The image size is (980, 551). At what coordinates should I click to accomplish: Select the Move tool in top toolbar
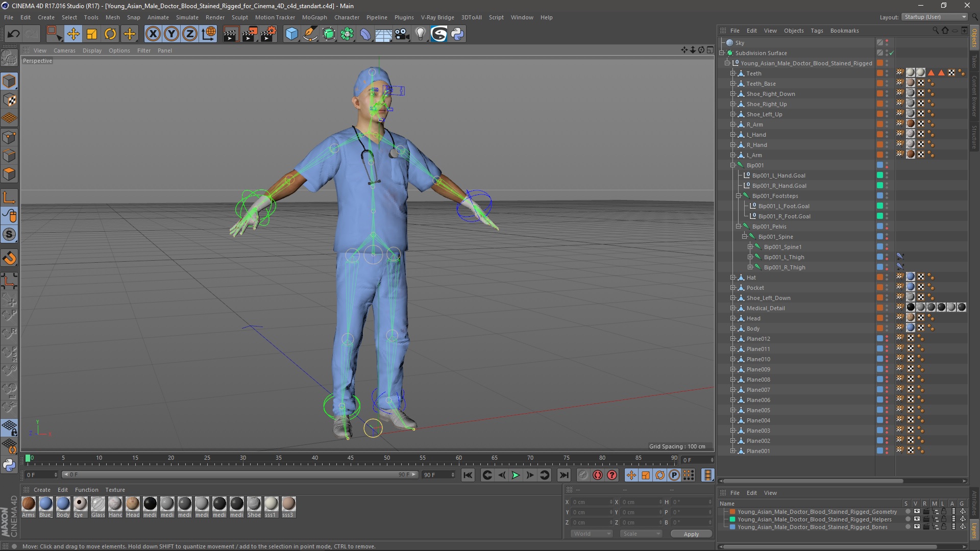click(73, 34)
